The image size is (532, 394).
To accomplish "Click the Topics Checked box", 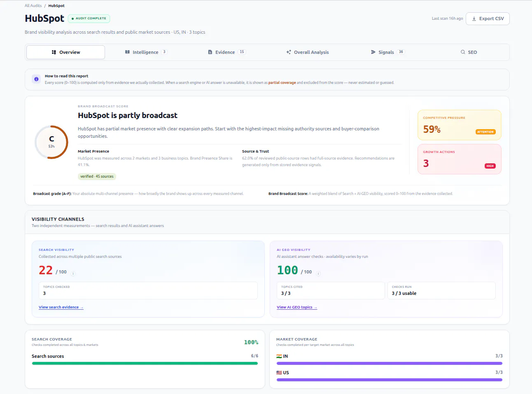I will pyautogui.click(x=148, y=290).
